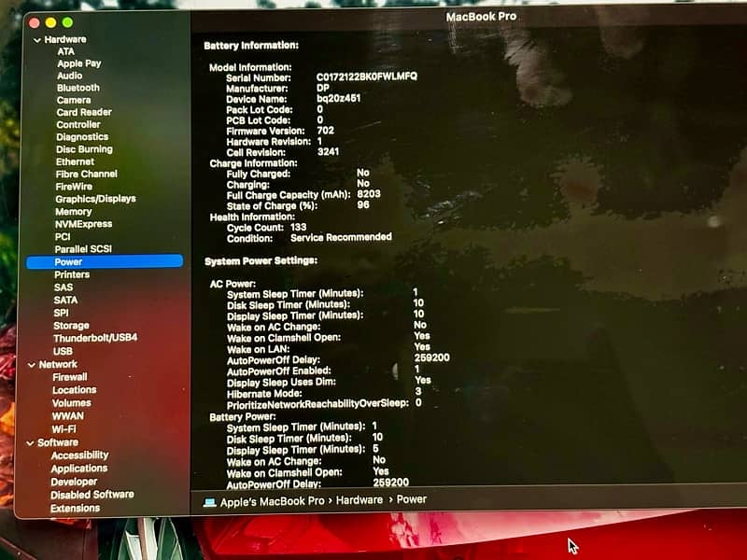Click Hardware in the path bar
Image resolution: width=747 pixels, height=560 pixels.
359,500
